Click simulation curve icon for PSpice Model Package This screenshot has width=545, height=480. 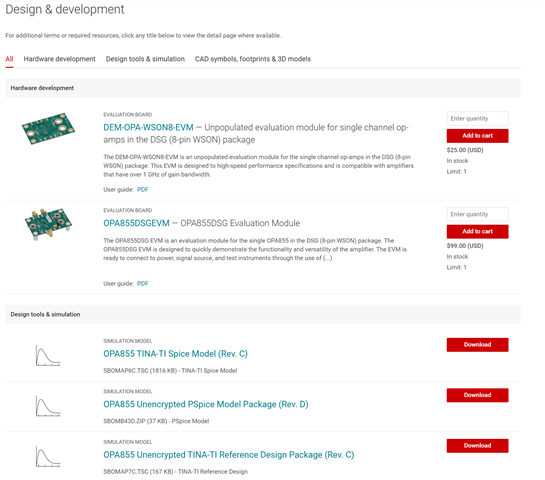(x=48, y=406)
